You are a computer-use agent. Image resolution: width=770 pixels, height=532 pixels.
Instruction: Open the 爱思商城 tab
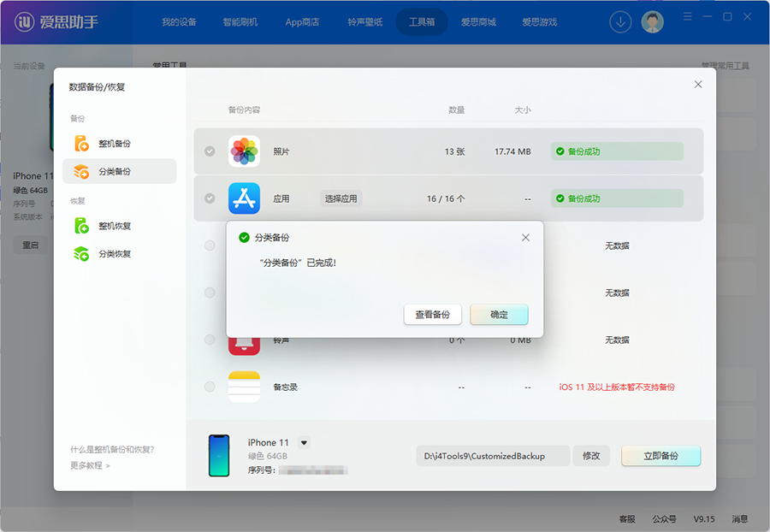pos(478,22)
